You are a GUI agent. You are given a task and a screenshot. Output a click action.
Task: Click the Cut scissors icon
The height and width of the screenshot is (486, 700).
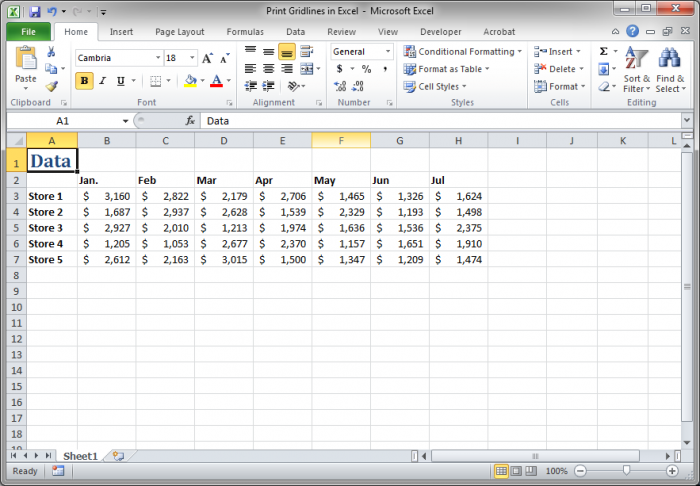pos(51,52)
